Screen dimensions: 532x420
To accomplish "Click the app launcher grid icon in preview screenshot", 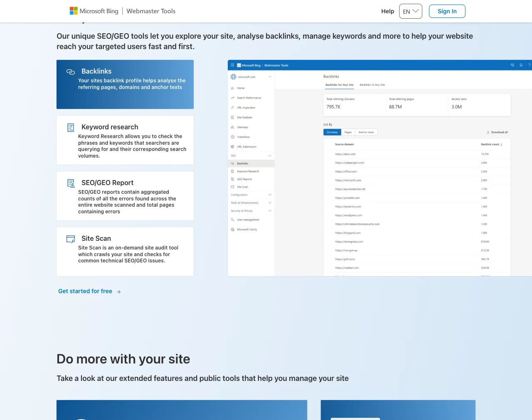I will pos(232,65).
